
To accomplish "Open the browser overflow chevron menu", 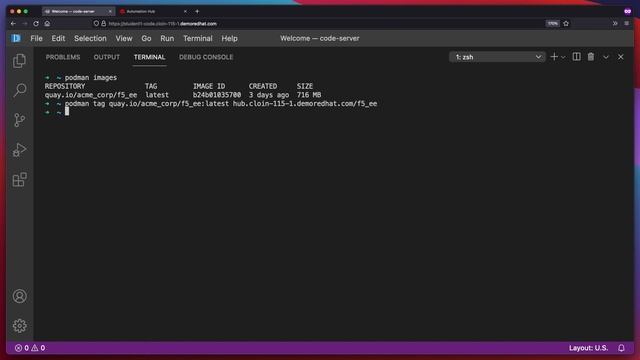I will click(x=615, y=24).
